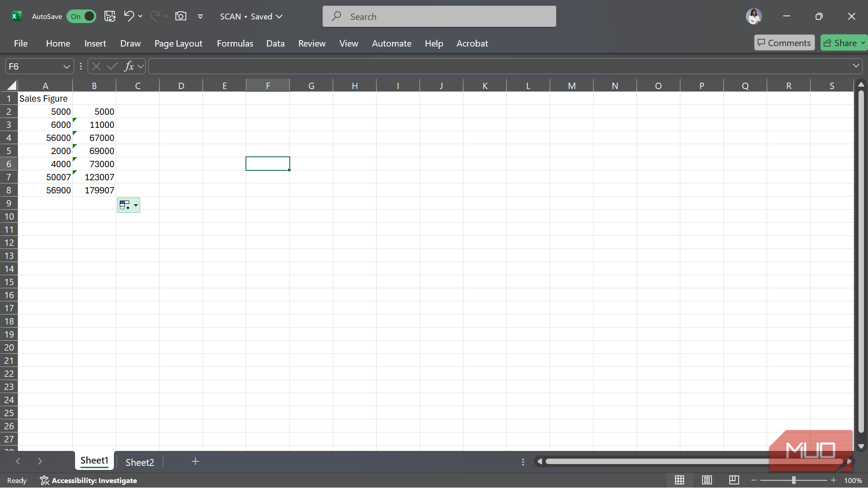Click the horizontal scrollbar track
868x488 pixels.
tap(694, 461)
